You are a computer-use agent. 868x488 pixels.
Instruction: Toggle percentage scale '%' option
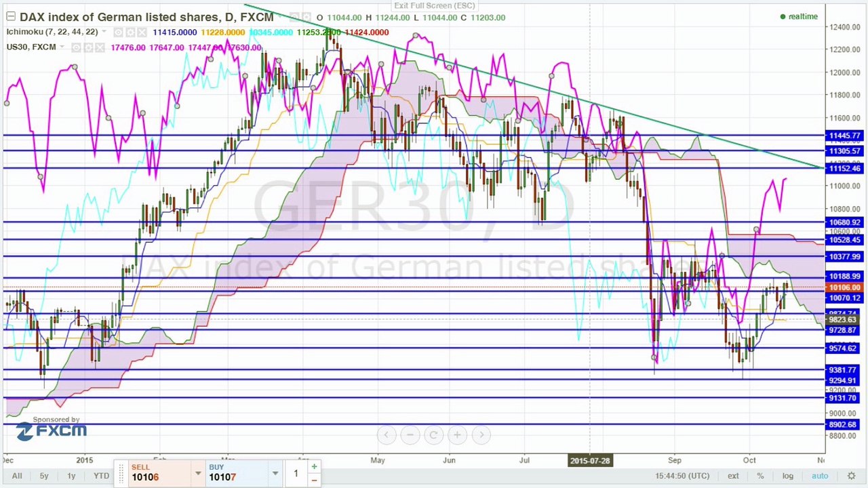(760, 476)
